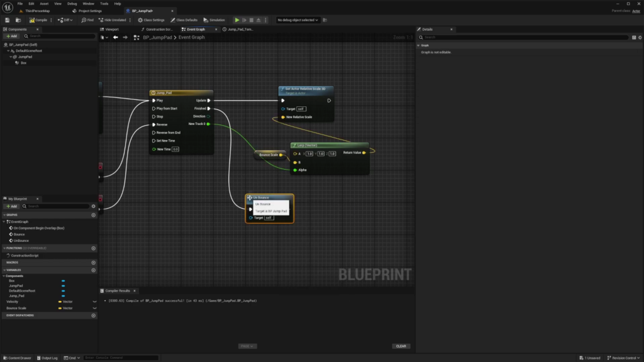
Task: Add new variable with plus icon
Action: (x=93, y=270)
